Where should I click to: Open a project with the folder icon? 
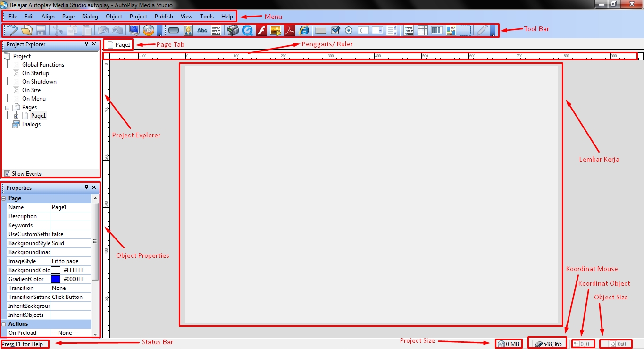(27, 30)
